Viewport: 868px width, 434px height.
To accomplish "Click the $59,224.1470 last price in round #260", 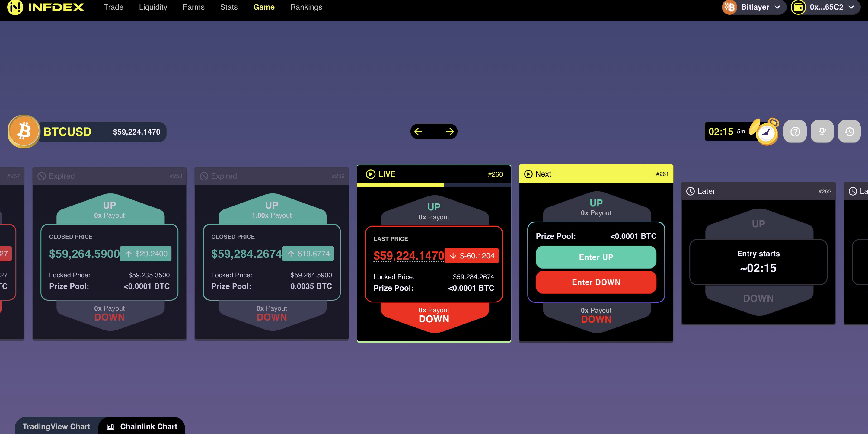I will pos(409,256).
